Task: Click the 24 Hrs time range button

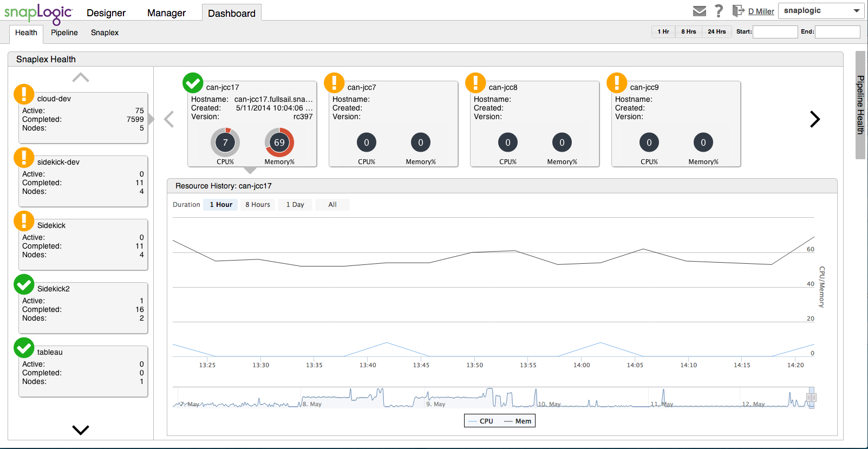Action: pos(717,32)
